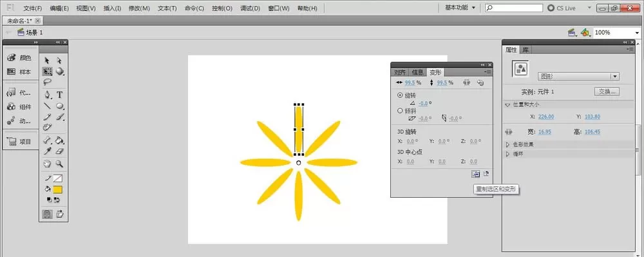
Task: Select the Pencil tool
Action: click(x=48, y=117)
